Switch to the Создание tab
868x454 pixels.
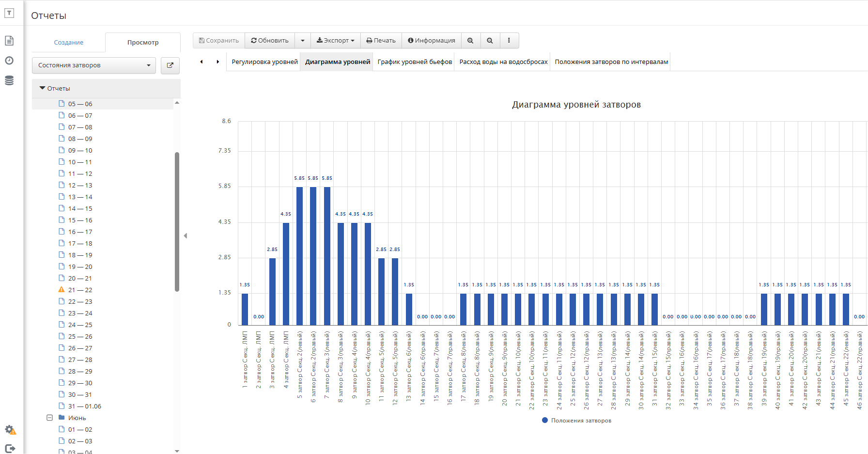click(68, 43)
